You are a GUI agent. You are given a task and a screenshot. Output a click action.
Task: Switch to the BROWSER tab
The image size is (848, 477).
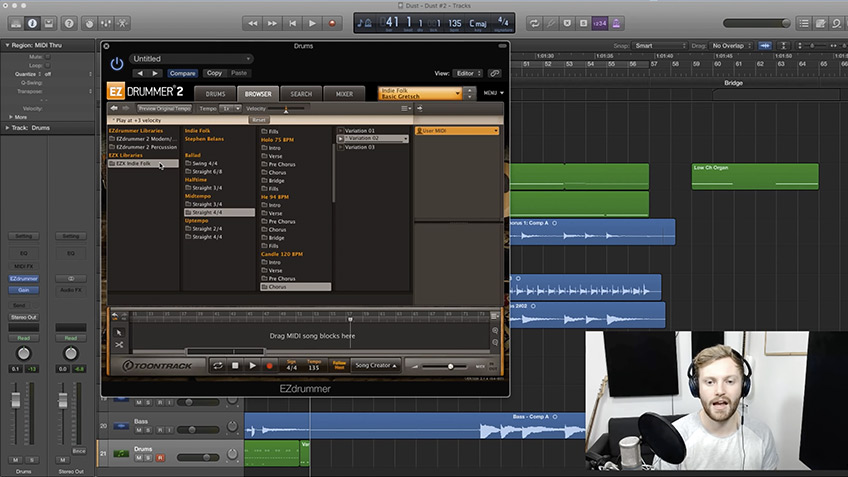258,94
